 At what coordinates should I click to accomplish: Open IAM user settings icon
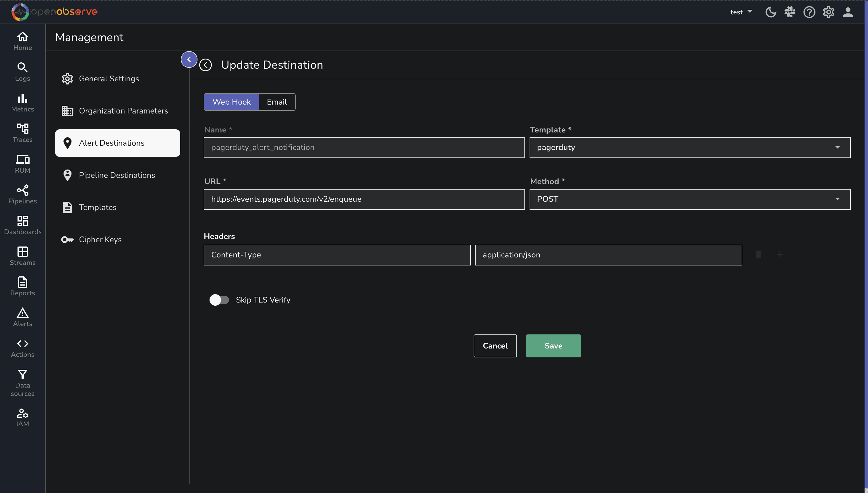point(22,413)
